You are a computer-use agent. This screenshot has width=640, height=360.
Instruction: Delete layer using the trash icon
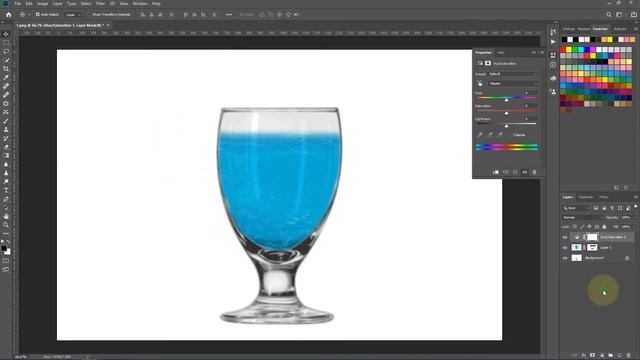[629, 356]
